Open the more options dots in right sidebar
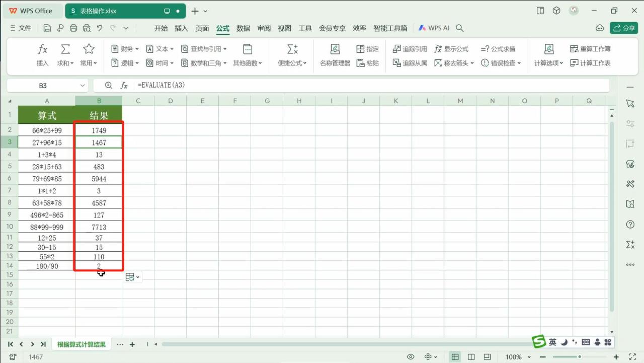 click(630, 264)
